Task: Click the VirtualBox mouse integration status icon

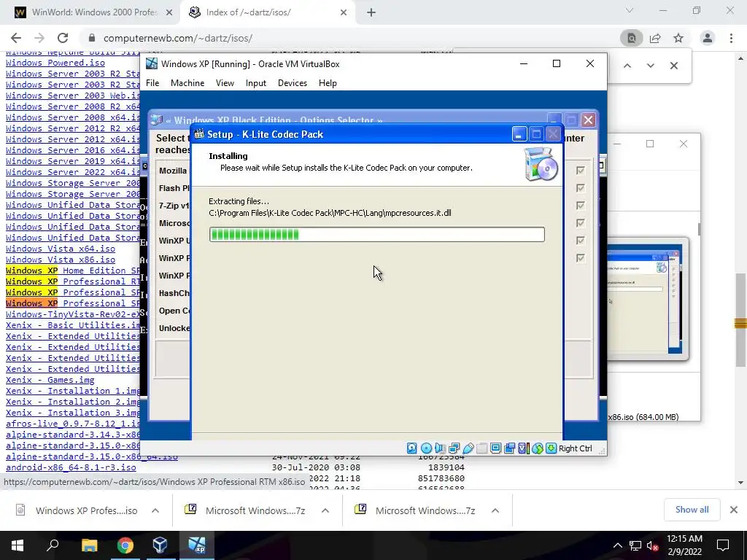Action: 537,448
